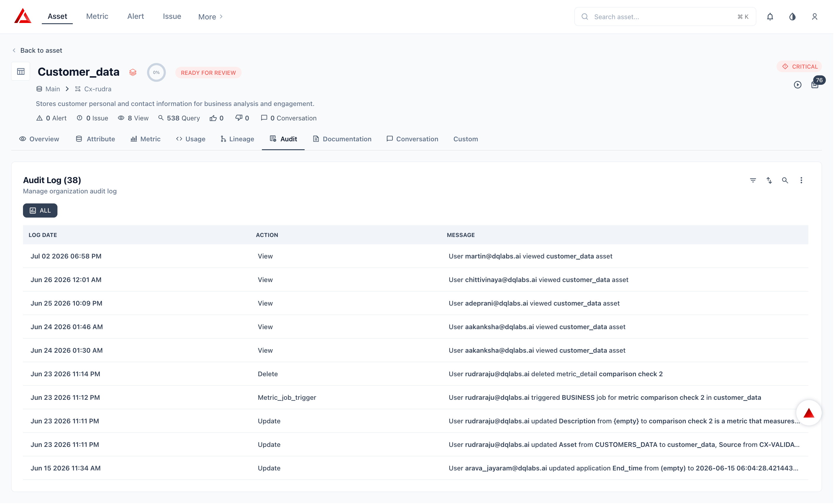
Task: Click the 8 View indicator
Action: click(x=133, y=118)
